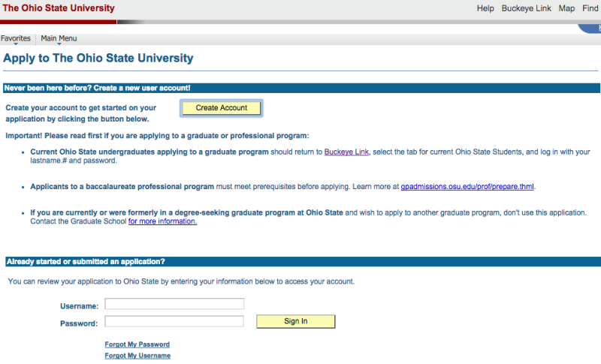Click Find in the top header
601x364 pixels.
[x=590, y=8]
